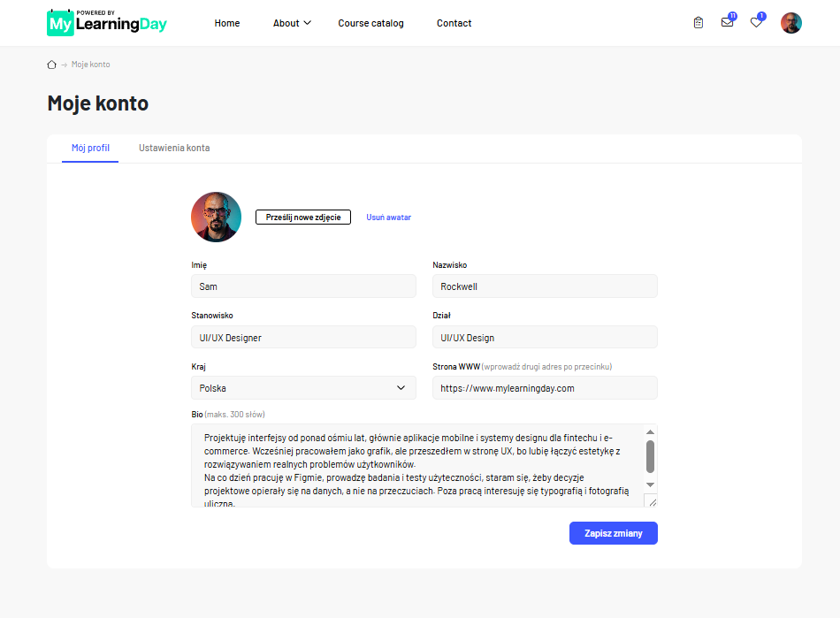
Task: Click the bio textarea scrollbar thumb
Action: [650, 456]
